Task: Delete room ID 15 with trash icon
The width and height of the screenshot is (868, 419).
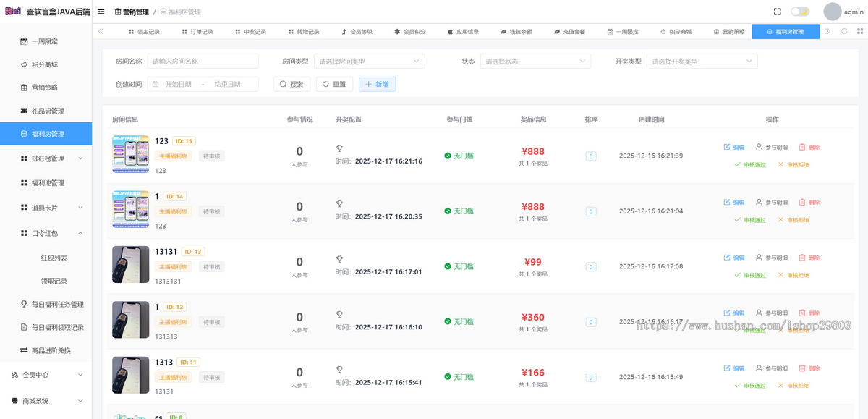Action: point(802,147)
